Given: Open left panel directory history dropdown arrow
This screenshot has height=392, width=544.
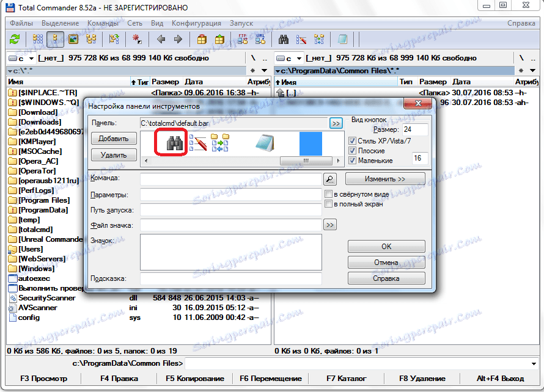Looking at the screenshot, I should (x=265, y=71).
